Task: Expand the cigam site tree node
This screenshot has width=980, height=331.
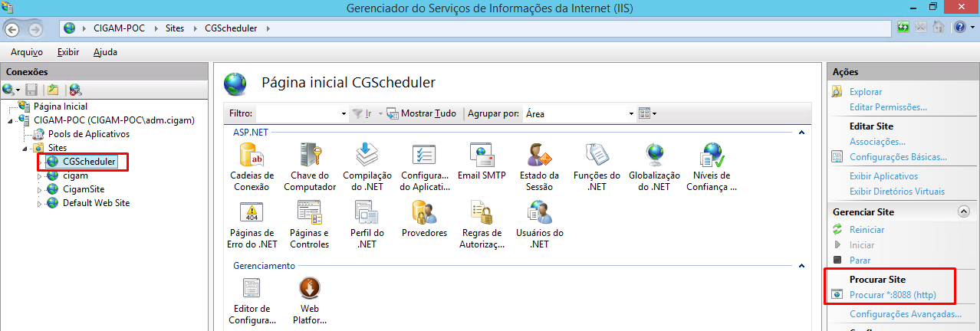Action: click(x=41, y=176)
